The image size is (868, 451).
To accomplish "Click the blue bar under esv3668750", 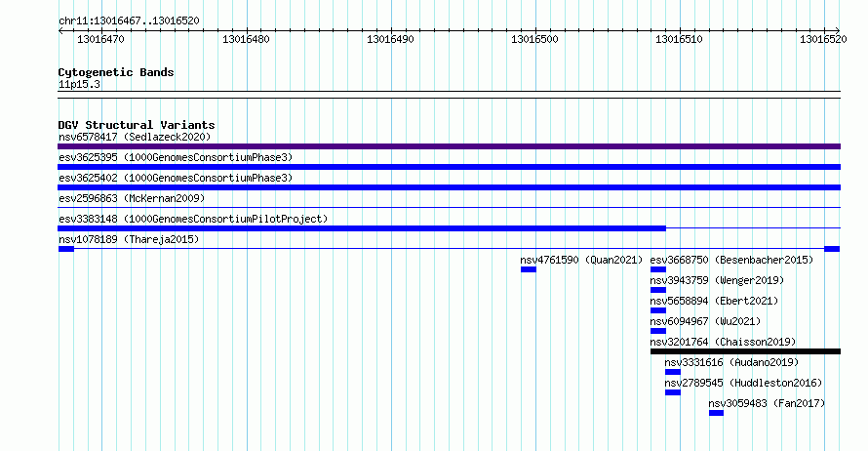I will [658, 269].
